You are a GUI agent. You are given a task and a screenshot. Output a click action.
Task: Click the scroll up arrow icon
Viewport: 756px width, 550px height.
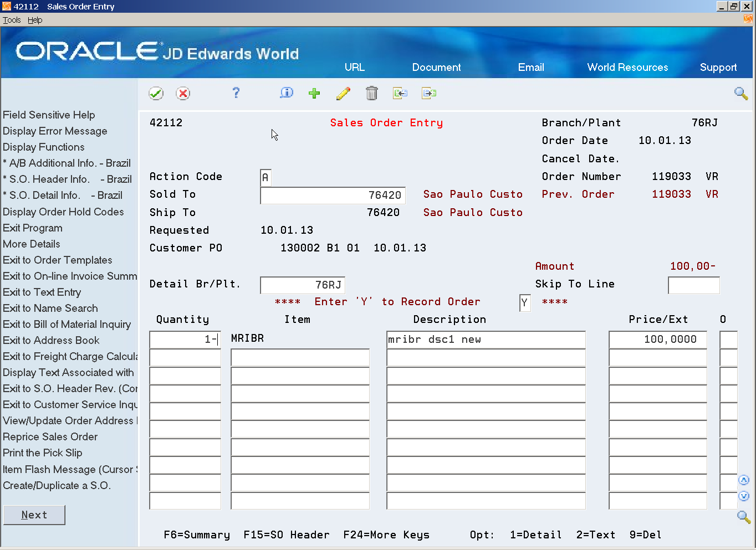[x=744, y=480]
